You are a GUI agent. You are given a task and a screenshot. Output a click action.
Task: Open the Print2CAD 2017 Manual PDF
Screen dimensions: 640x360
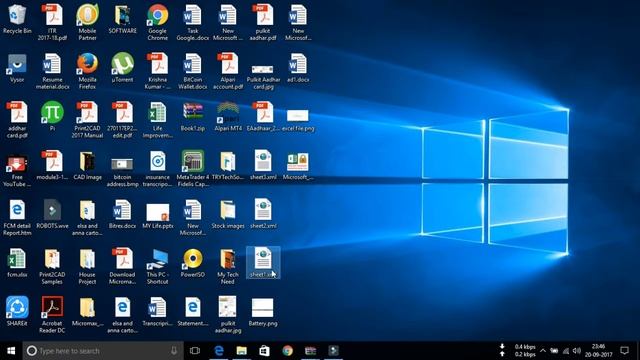point(87,120)
